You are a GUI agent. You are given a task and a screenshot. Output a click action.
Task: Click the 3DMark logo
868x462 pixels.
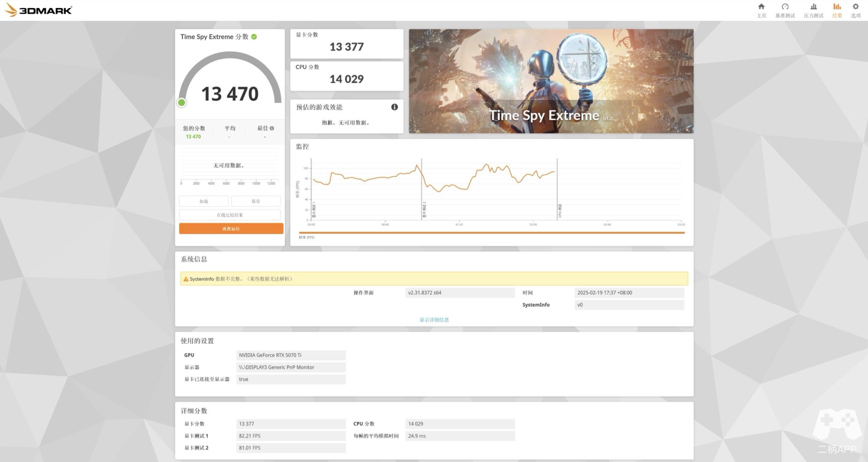point(38,10)
